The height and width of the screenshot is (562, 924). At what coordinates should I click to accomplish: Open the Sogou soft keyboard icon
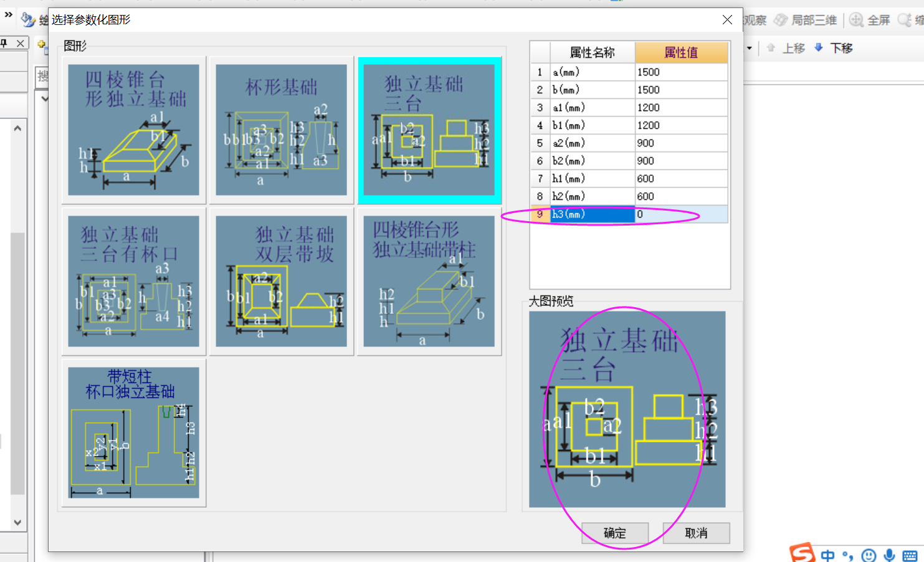(x=910, y=556)
